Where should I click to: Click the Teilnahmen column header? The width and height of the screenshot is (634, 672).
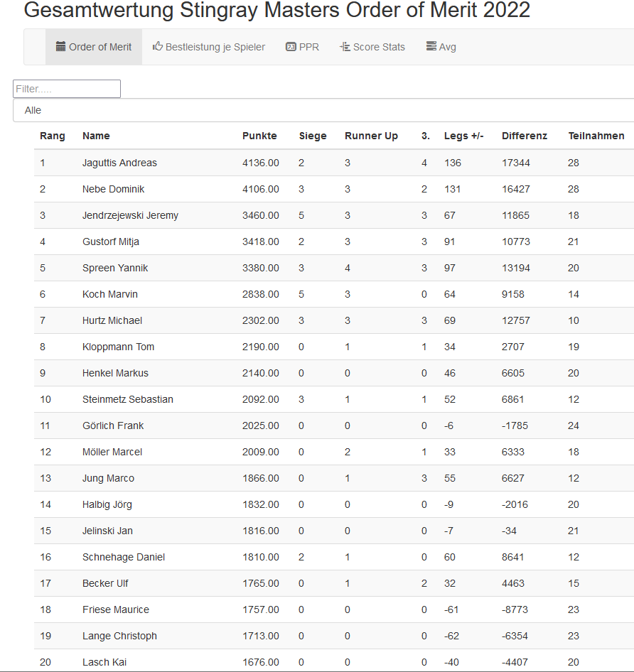[x=596, y=136]
